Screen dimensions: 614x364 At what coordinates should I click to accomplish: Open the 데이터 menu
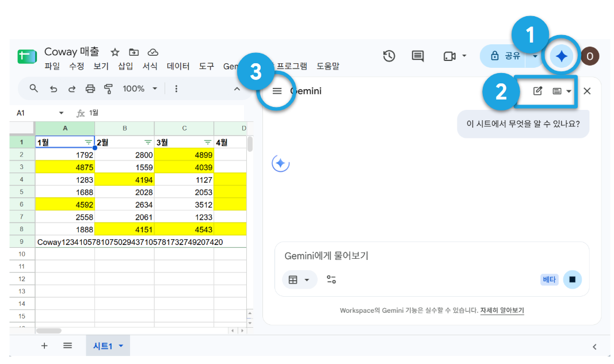pos(178,66)
